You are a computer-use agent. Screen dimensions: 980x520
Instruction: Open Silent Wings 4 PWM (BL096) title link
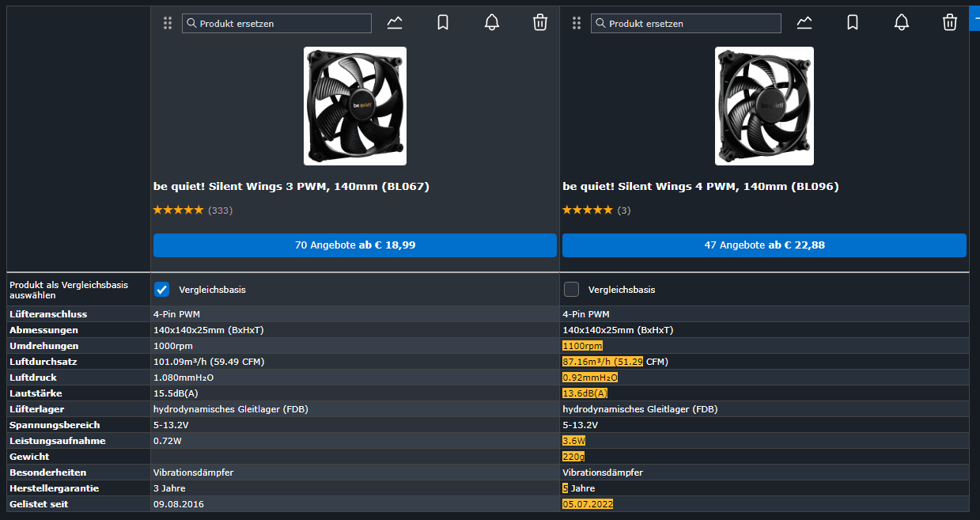coord(701,187)
